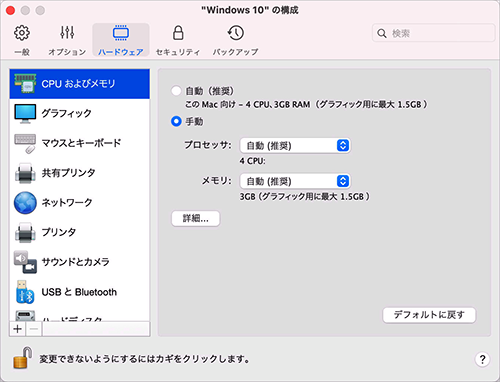This screenshot has width=500, height=382.
Task: Select サウンドとカメラ item
Action: [x=80, y=262]
